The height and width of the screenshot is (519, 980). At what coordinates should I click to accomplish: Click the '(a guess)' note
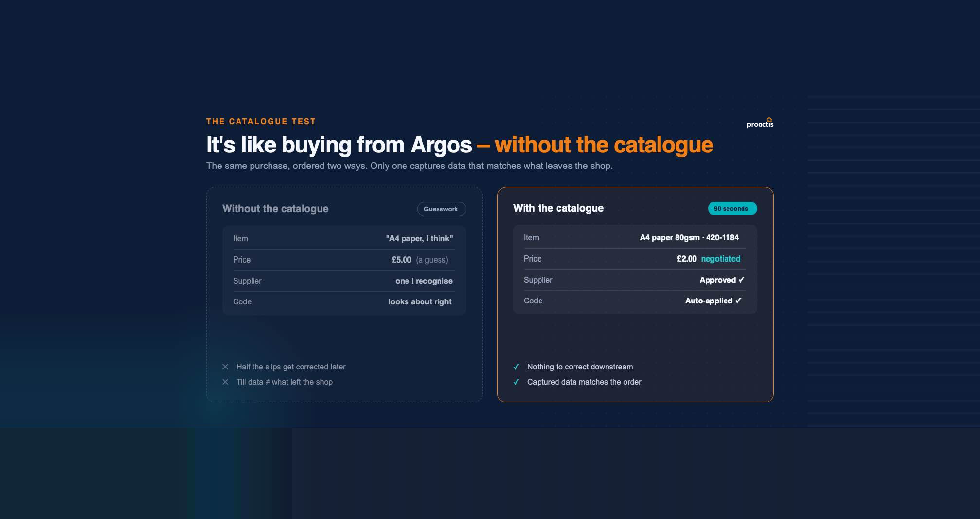432,260
